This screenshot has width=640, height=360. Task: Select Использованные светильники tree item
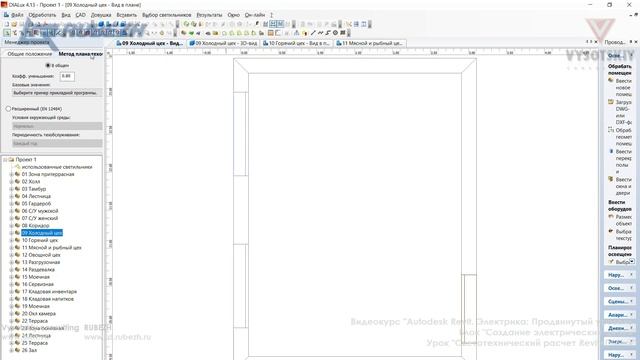[57, 167]
